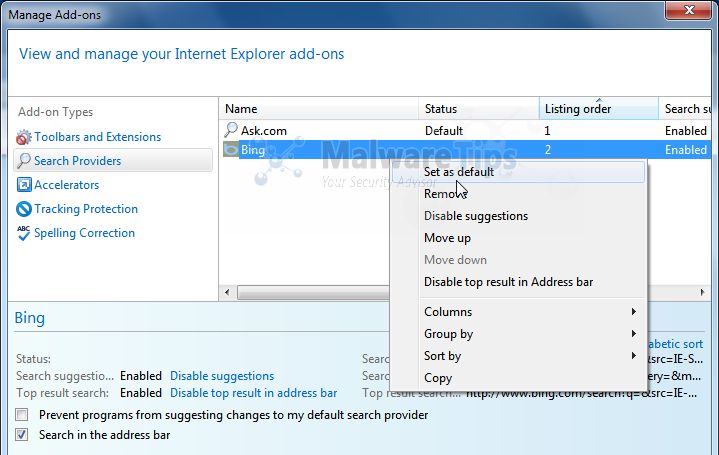This screenshot has width=719, height=455.
Task: Click the horizontal scrollbar left arrow
Action: 227,292
